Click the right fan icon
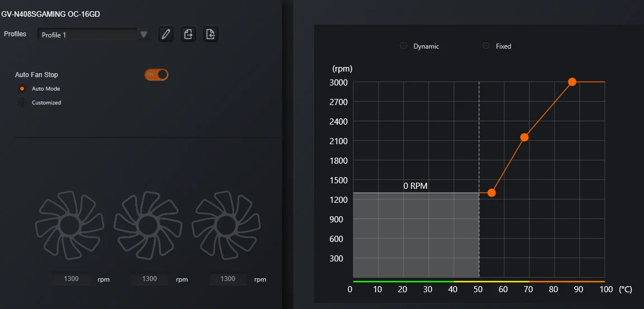 click(226, 225)
